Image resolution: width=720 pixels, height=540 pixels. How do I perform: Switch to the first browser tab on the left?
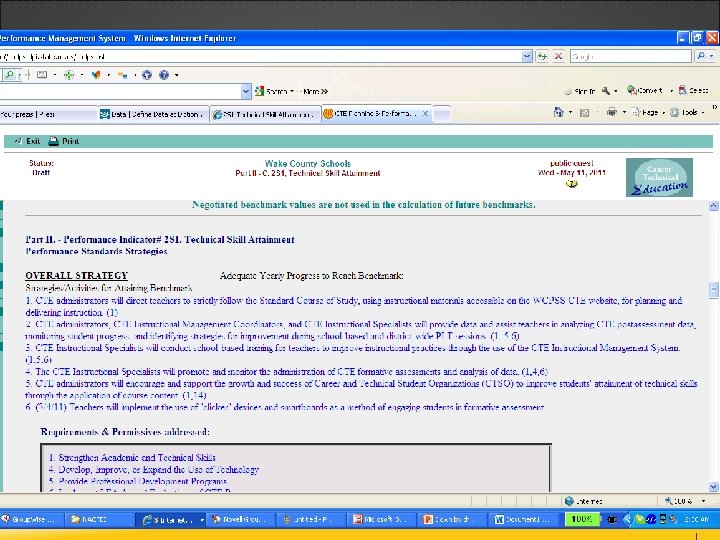[x=48, y=114]
